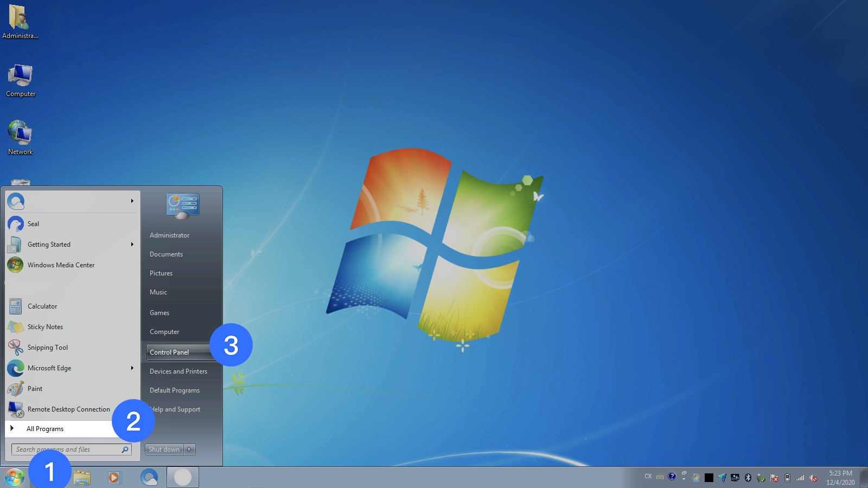
Task: Select the Computer desktop icon
Action: (x=20, y=80)
